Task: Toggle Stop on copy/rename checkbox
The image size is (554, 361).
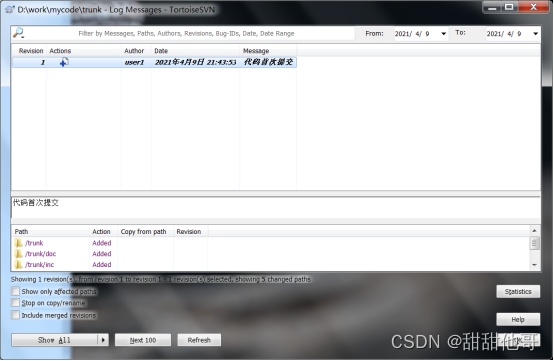Action: click(x=15, y=303)
